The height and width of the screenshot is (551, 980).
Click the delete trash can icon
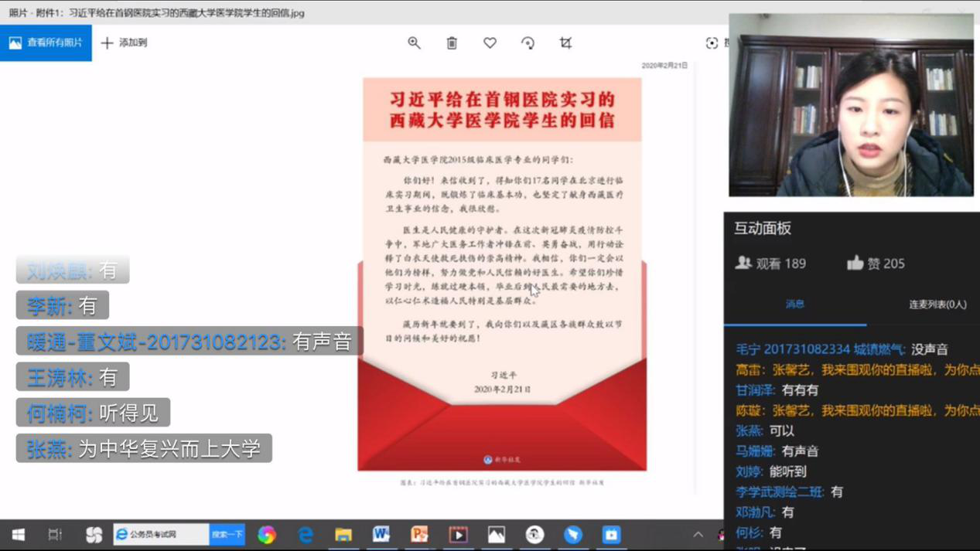pos(452,43)
